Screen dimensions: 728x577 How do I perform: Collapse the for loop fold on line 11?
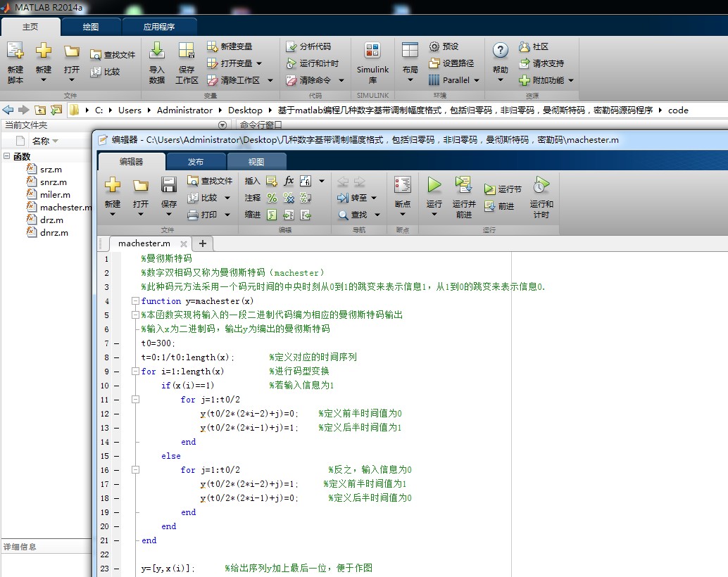135,399
